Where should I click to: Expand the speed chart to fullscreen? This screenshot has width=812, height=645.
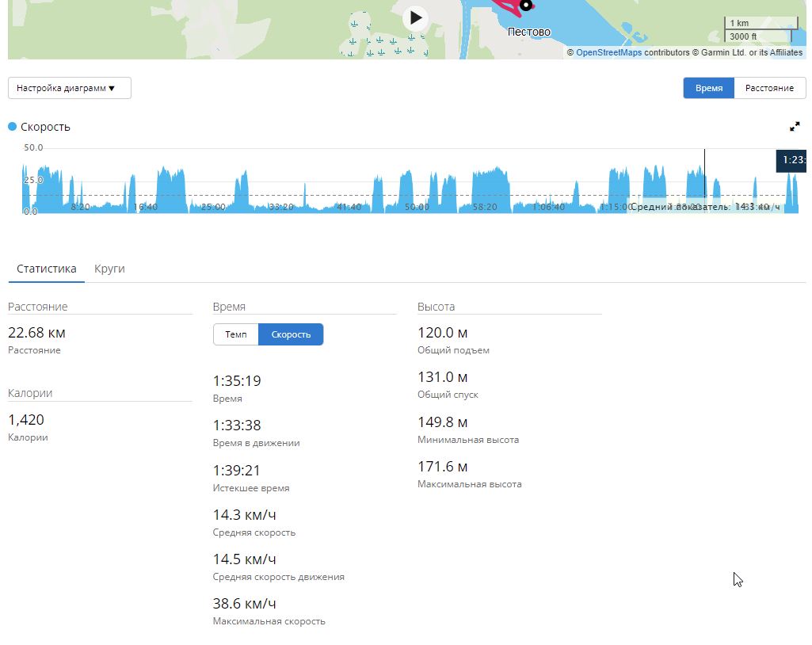(x=795, y=127)
